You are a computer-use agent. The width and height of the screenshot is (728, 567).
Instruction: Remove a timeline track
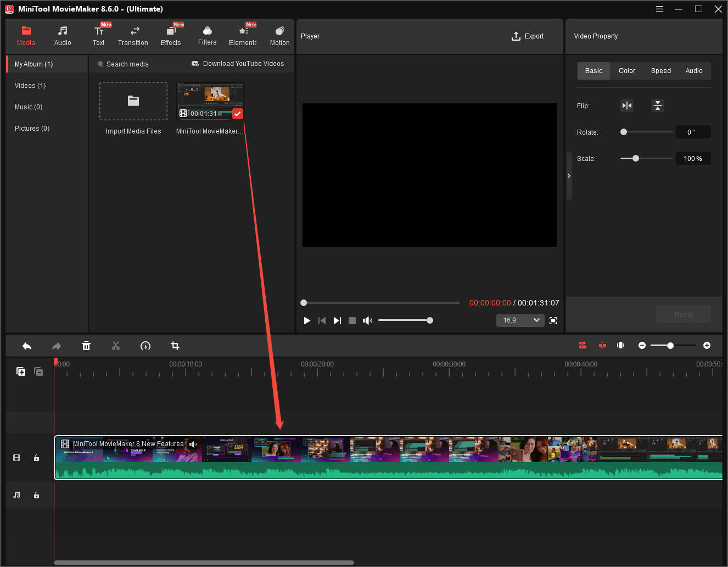[38, 371]
